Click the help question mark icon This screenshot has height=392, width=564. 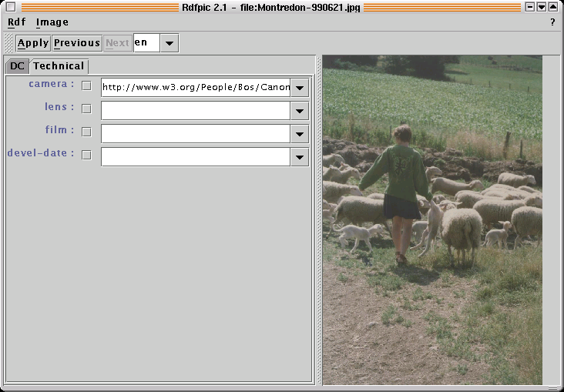pyautogui.click(x=552, y=22)
